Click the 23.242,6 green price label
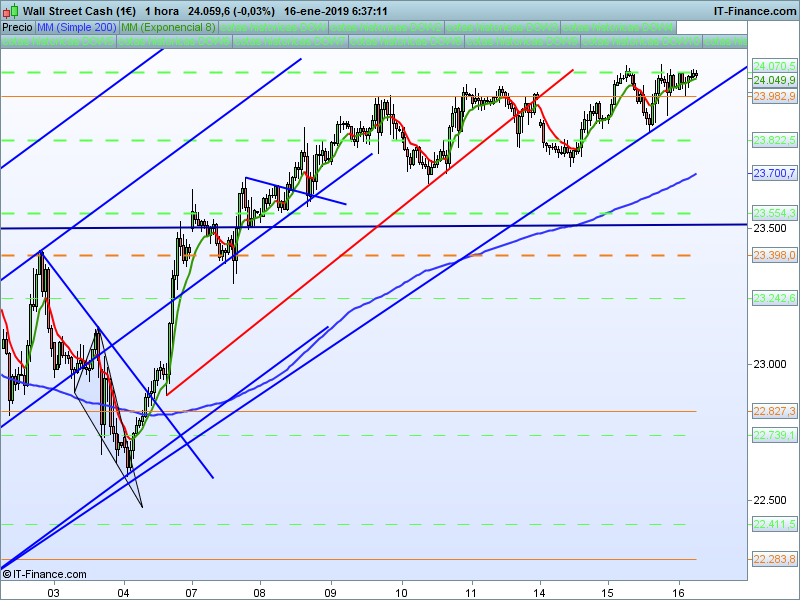 click(774, 298)
